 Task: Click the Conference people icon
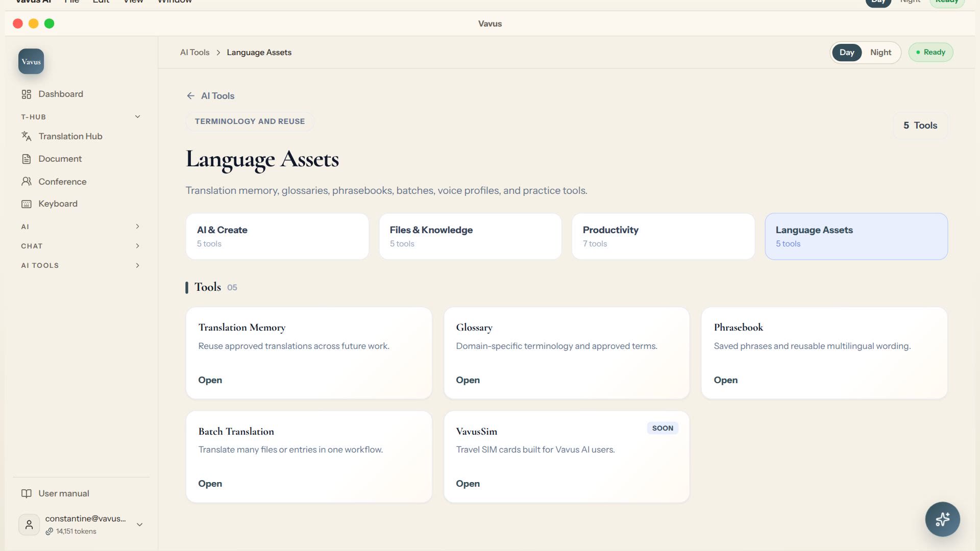click(27, 182)
